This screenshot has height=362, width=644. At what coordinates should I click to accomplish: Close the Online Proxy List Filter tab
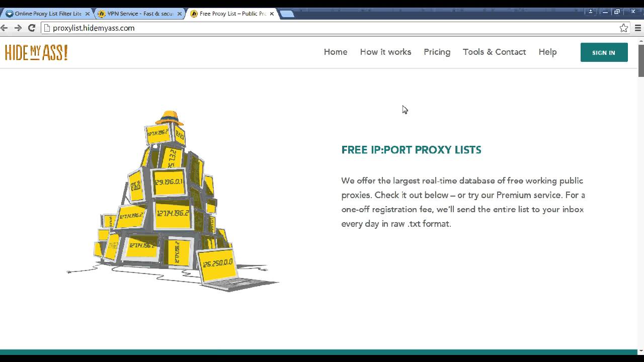[x=87, y=14]
